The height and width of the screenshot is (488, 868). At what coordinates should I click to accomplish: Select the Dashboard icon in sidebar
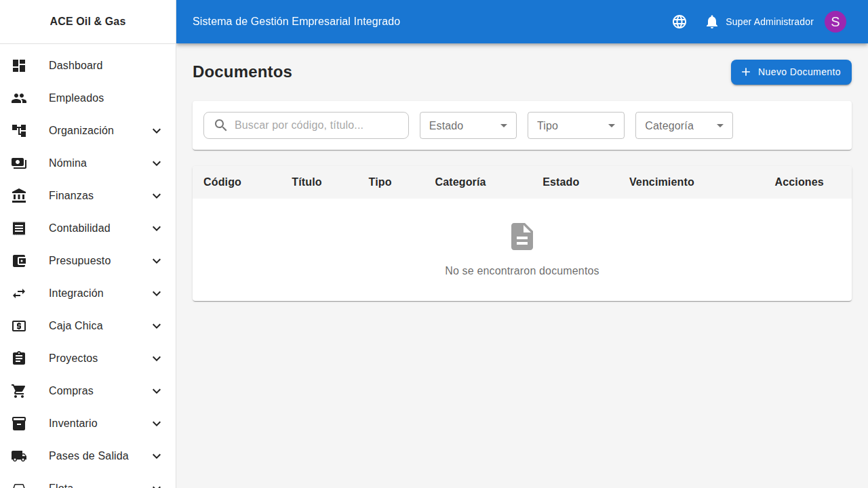(19, 66)
